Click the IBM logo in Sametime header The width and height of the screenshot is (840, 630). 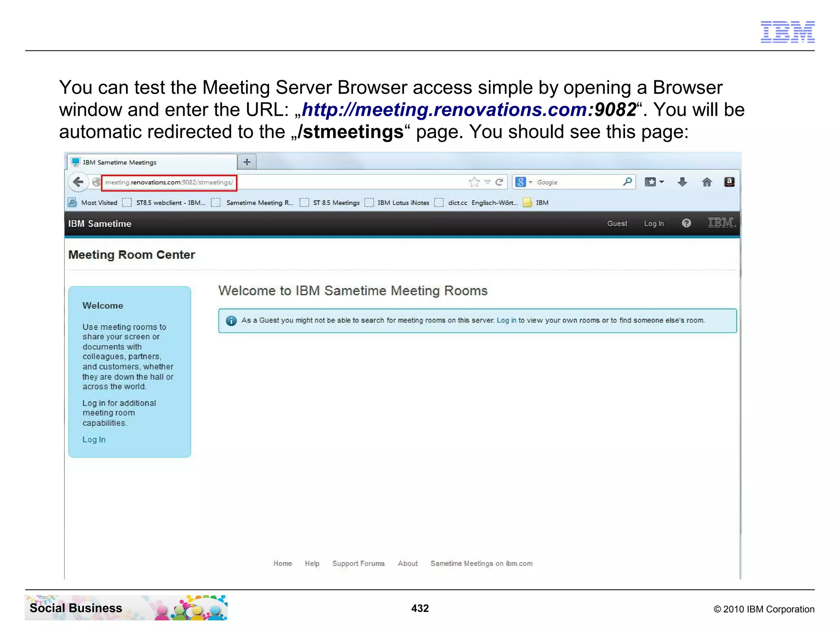tap(722, 222)
